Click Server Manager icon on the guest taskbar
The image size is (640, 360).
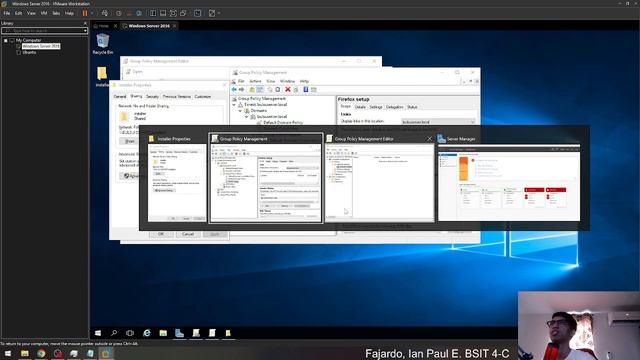point(179,333)
